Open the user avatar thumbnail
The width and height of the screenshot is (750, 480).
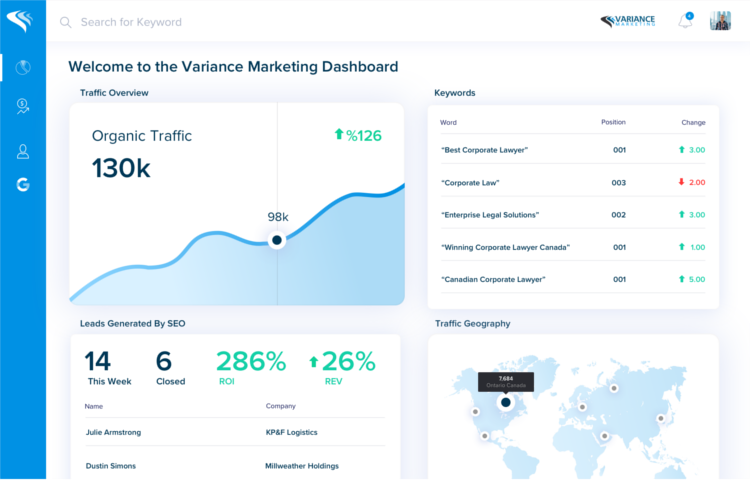coord(720,21)
